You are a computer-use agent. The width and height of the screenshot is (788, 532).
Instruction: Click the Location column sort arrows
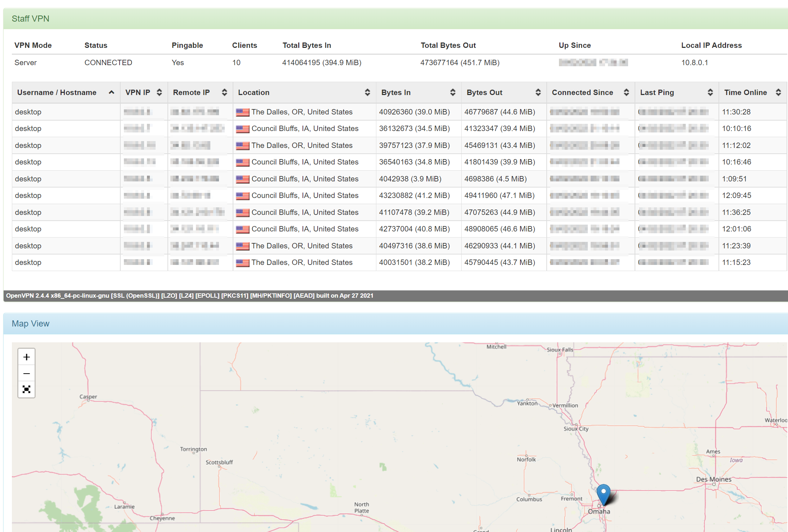367,93
